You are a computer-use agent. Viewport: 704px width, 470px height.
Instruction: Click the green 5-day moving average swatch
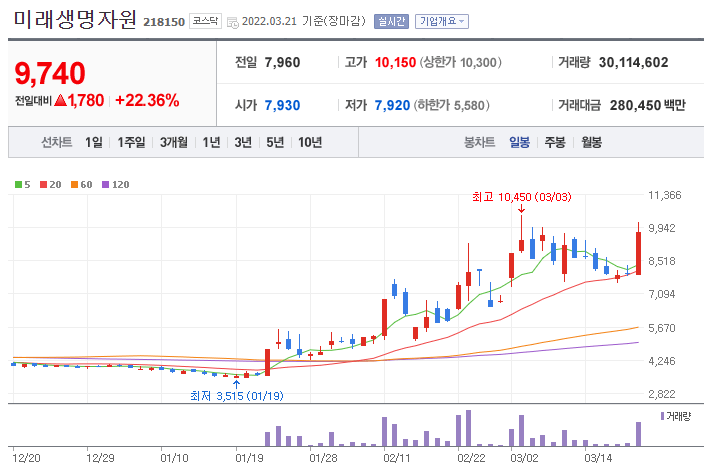click(18, 184)
